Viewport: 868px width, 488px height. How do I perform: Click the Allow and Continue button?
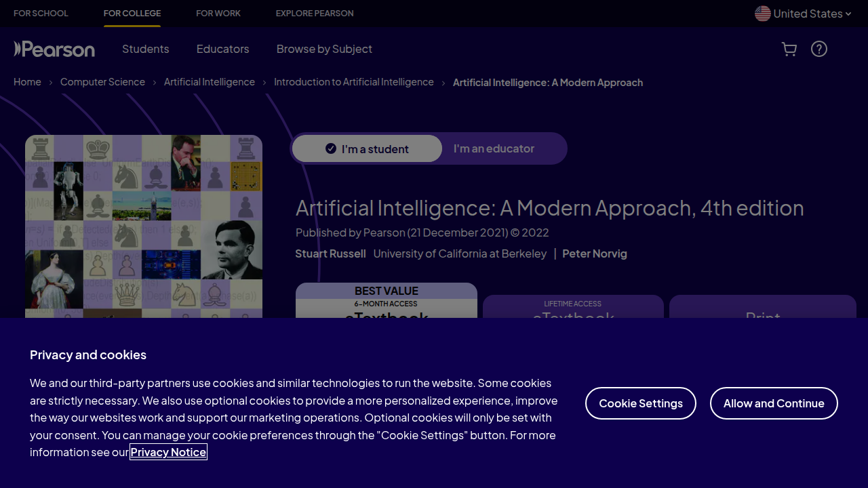tap(774, 403)
